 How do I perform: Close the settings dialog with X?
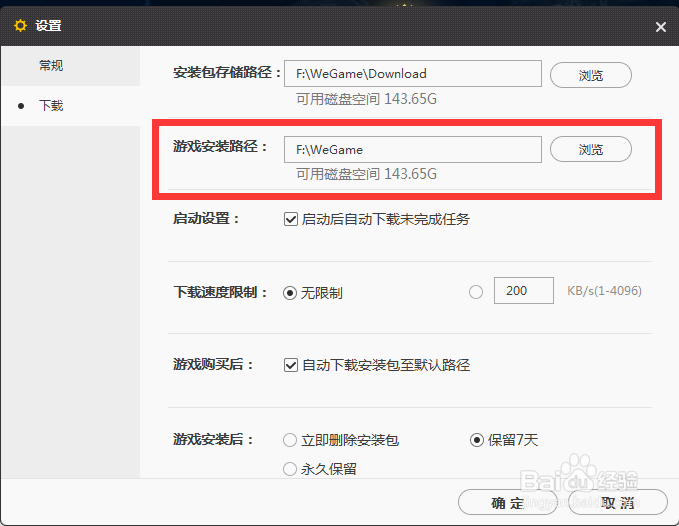click(660, 27)
